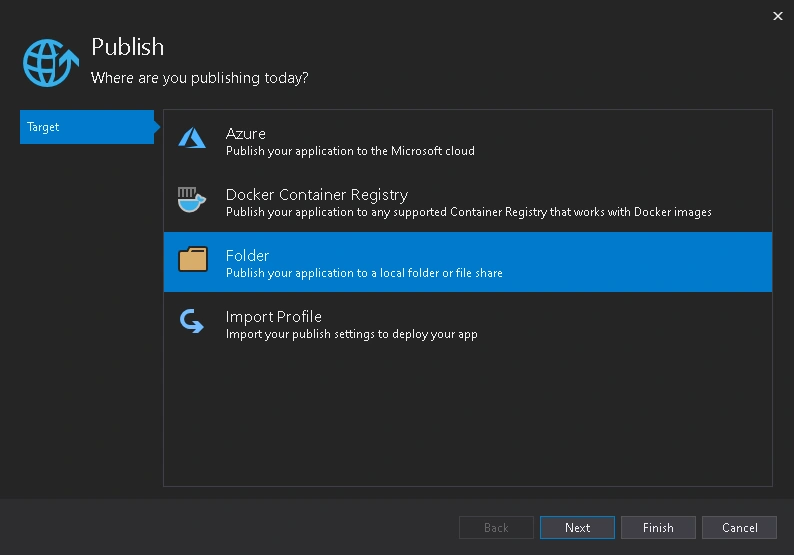The height and width of the screenshot is (555, 794).
Task: Click the Docker images description text
Action: tap(469, 212)
